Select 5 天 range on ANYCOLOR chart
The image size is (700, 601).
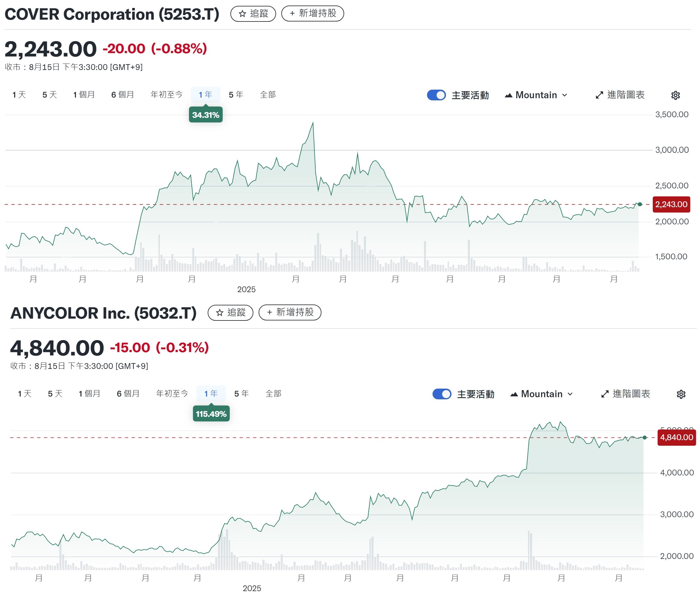coord(55,394)
